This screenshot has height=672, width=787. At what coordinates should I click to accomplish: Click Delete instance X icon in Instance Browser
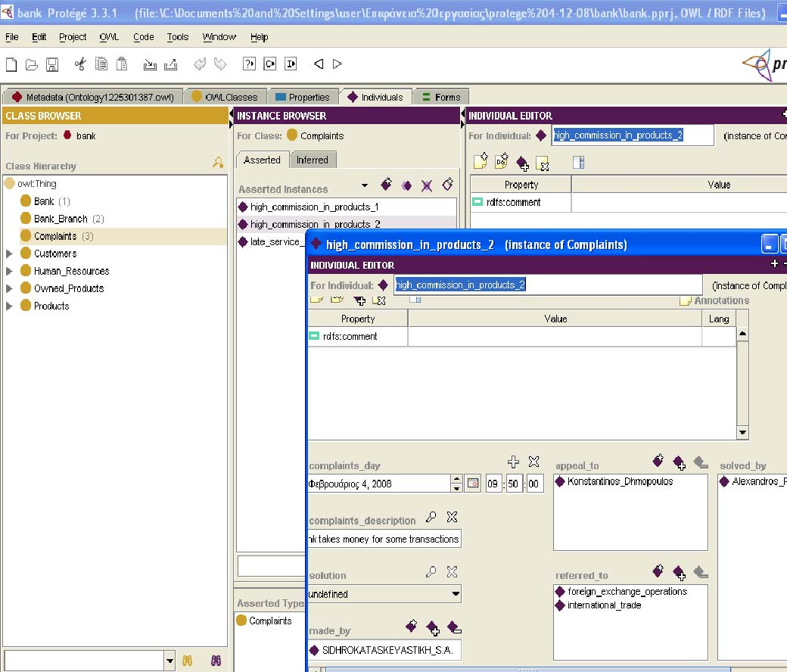pyautogui.click(x=427, y=186)
